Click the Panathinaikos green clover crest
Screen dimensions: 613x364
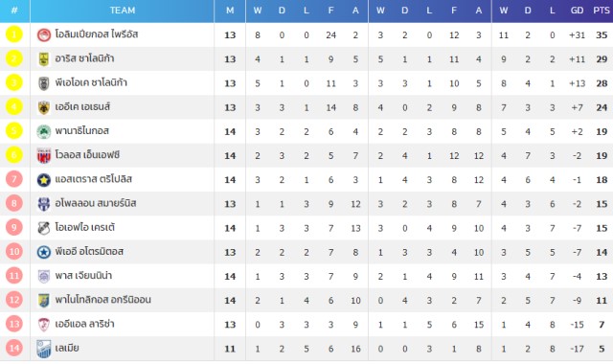coord(44,132)
